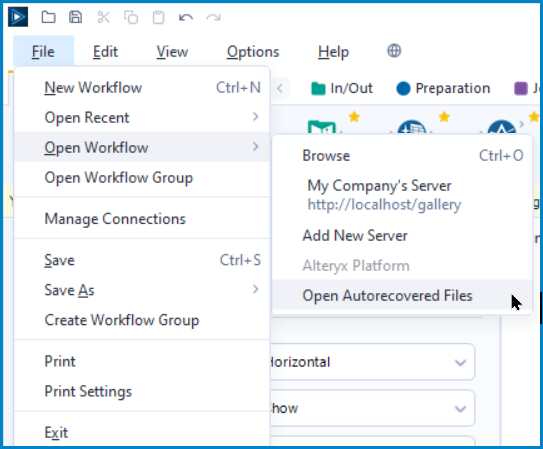Choose Print from the File menu
This screenshot has height=449, width=543.
[142, 361]
